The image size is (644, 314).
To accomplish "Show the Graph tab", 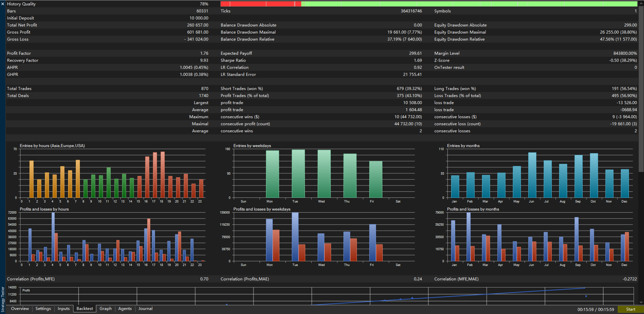I will coord(106,309).
